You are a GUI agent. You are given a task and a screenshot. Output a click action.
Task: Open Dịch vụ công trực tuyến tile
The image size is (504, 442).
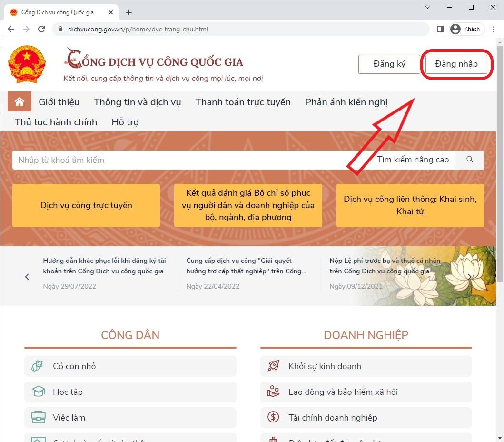click(86, 205)
